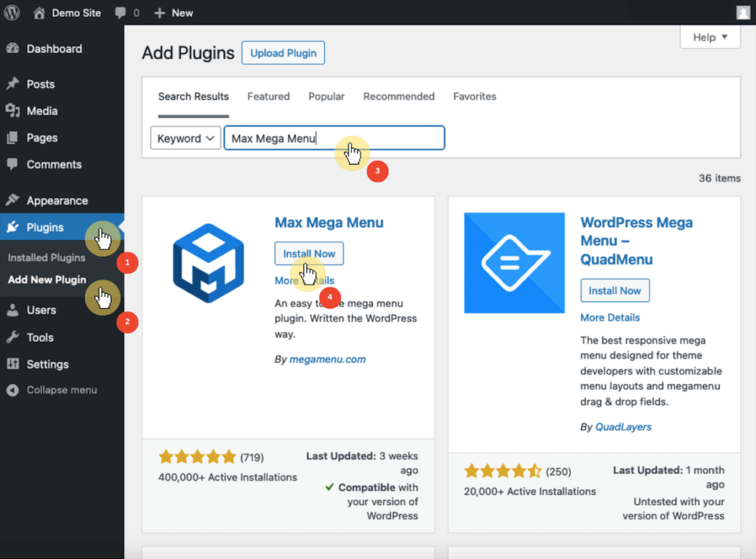The height and width of the screenshot is (559, 756).
Task: Click the Collapse menu arrow icon
Action: tap(13, 390)
